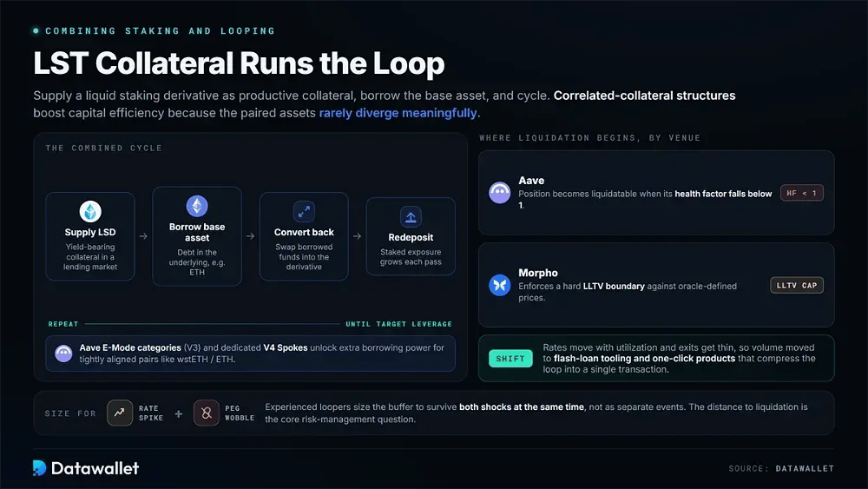Click 'SIZE FOR' label
Screen dimensions: 868x489
point(71,413)
